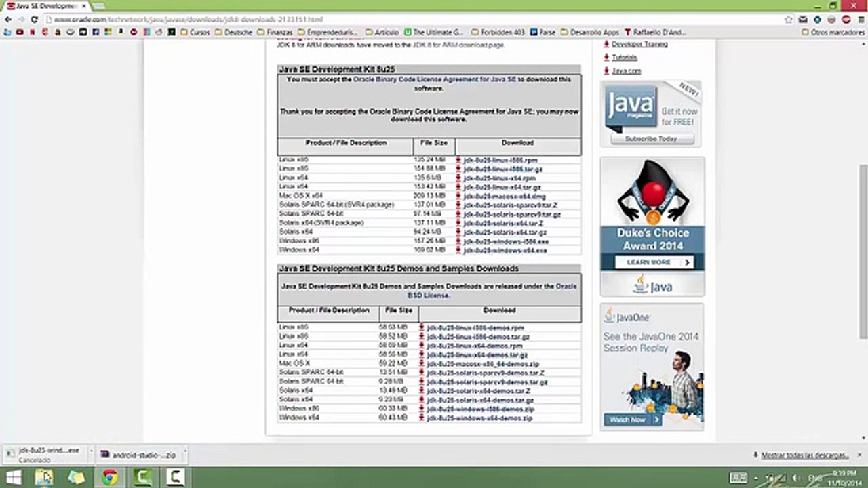Viewport: 868px width, 488px height.
Task: Open the Articulo bookmarks folder
Action: pos(382,32)
